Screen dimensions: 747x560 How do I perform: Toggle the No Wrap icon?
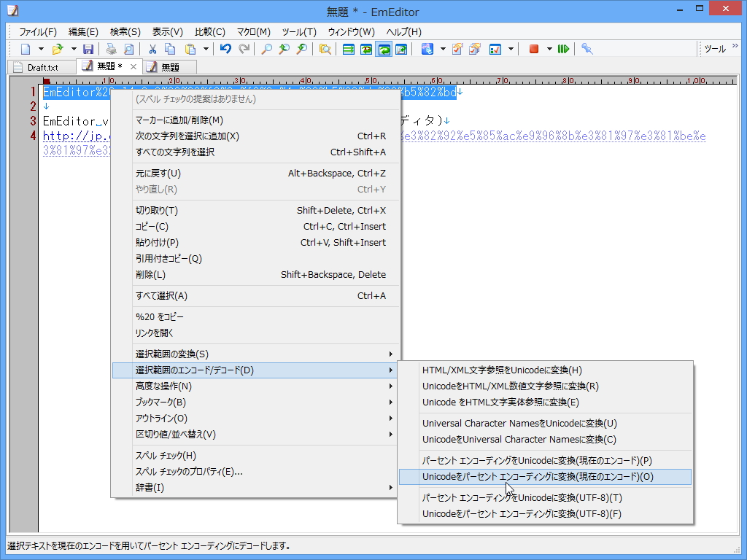(x=349, y=49)
